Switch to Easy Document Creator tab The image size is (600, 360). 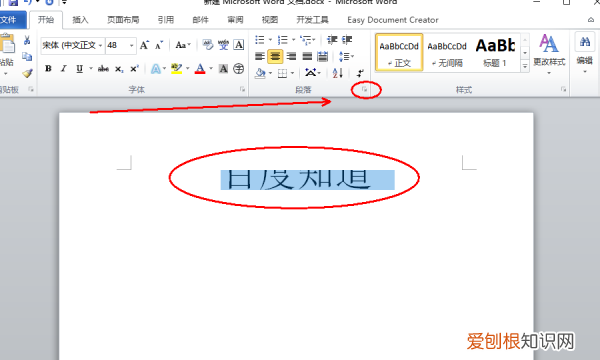(393, 20)
